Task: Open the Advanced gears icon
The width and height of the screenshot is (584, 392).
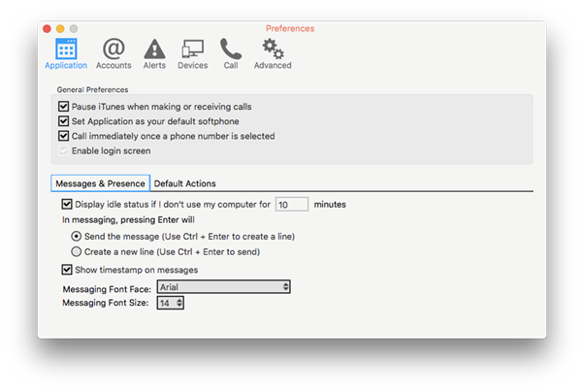Action: pyautogui.click(x=273, y=49)
